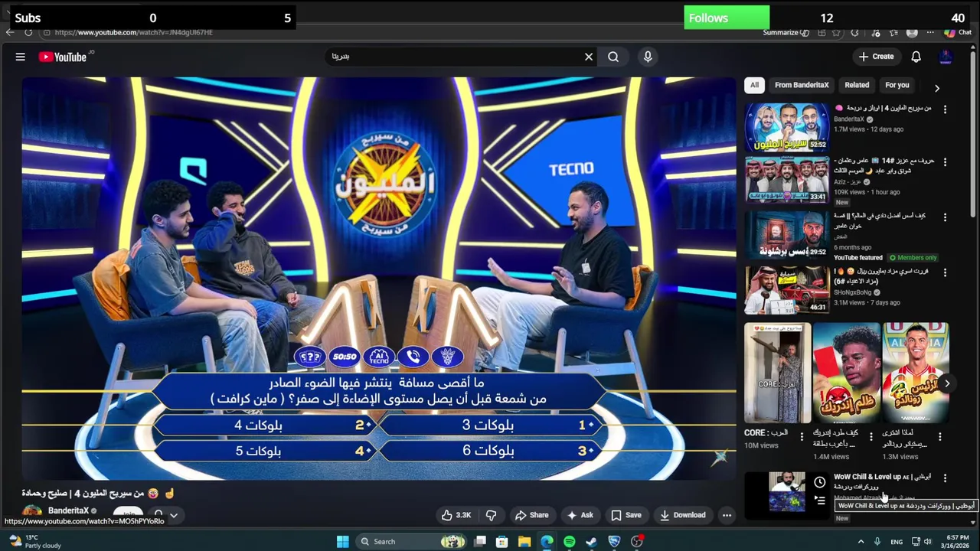Like the video with 3.3K thumbs up
This screenshot has width=980, height=551.
[456, 515]
